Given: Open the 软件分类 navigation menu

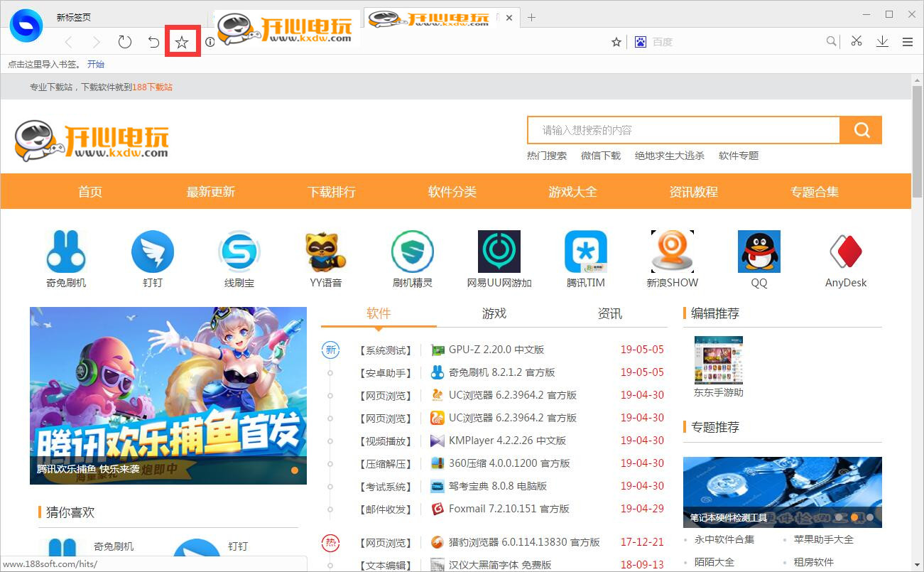Looking at the screenshot, I should pos(452,191).
